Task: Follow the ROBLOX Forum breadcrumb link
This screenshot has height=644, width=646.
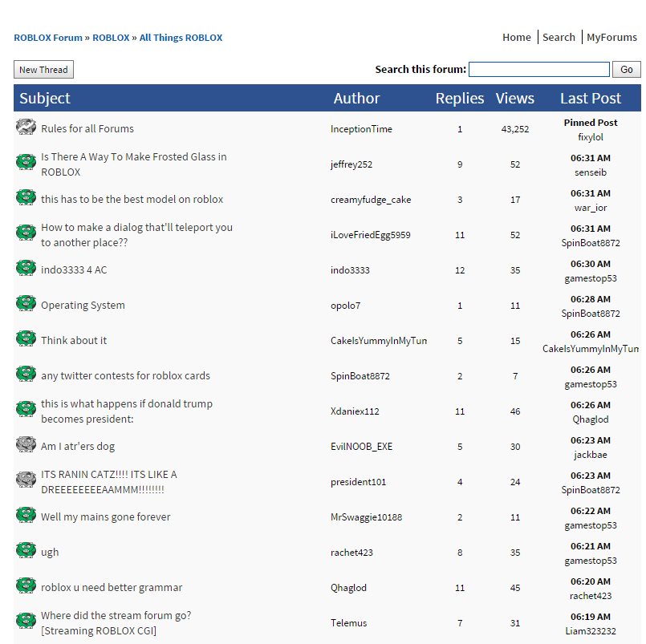Action: coord(48,38)
